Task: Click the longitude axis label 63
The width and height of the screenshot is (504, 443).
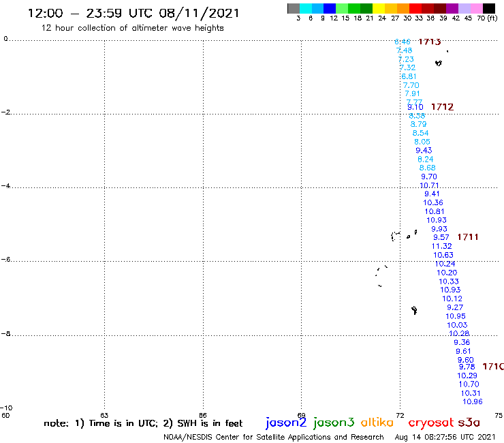Action: tap(104, 415)
